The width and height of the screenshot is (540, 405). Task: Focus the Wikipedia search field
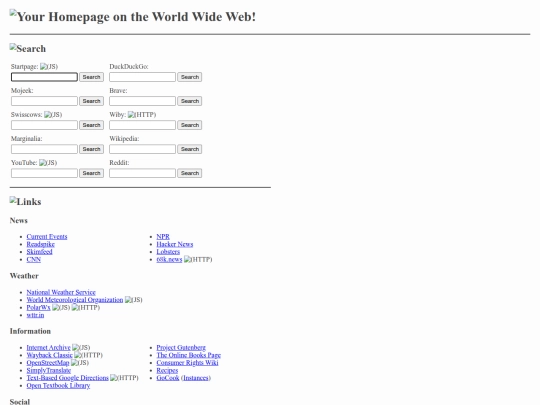click(142, 149)
